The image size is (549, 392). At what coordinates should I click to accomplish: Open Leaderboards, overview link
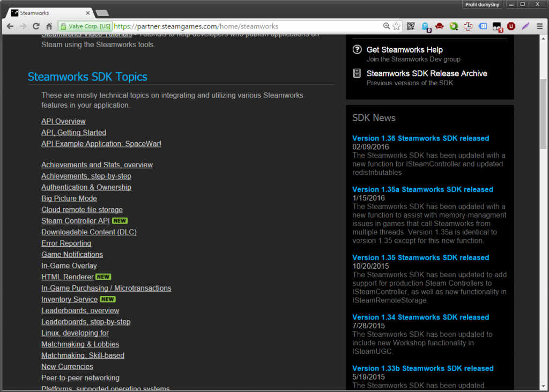pyautogui.click(x=80, y=310)
